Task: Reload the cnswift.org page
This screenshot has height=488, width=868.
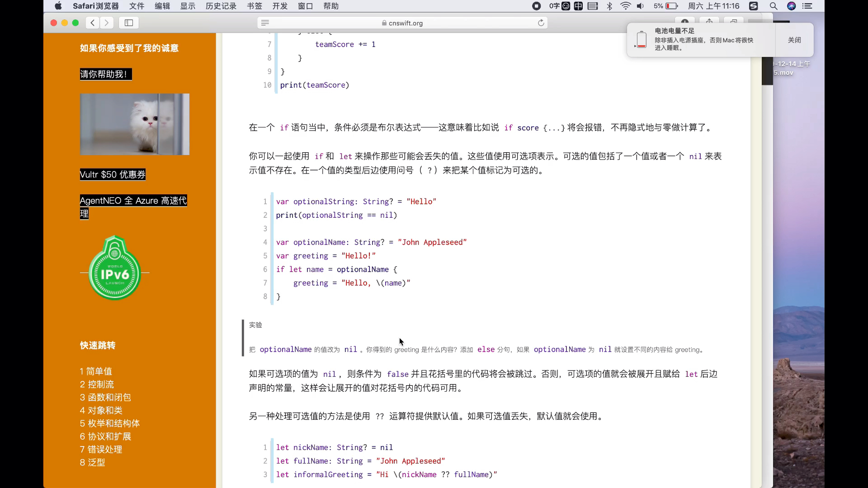Action: (541, 23)
